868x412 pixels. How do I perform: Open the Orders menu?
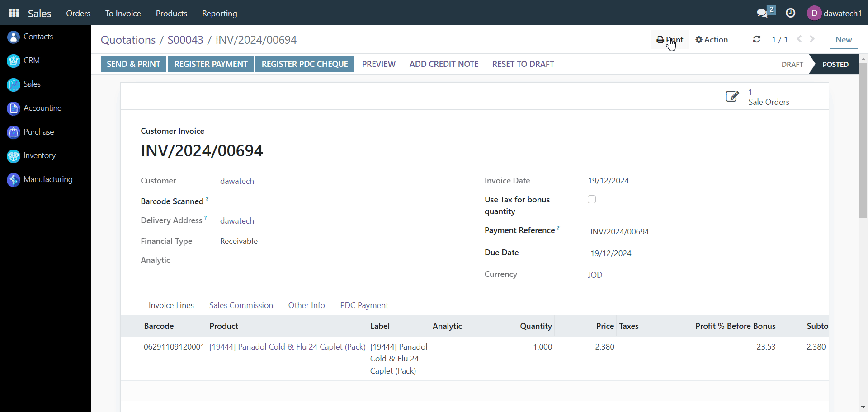tap(78, 13)
